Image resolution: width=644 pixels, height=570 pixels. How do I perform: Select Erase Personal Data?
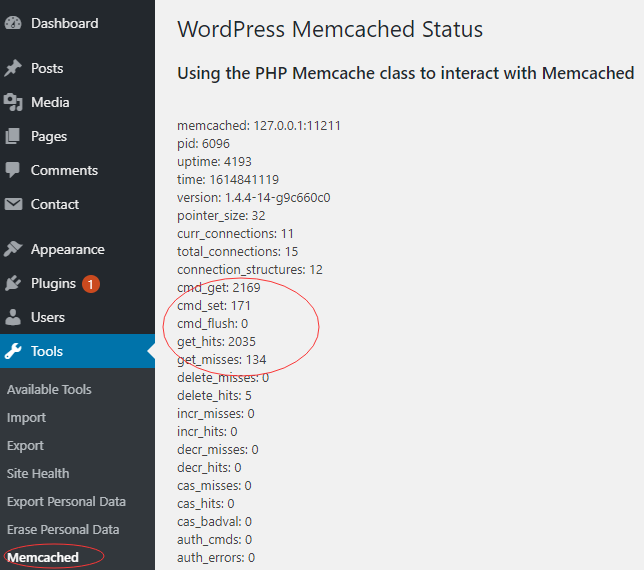(63, 530)
